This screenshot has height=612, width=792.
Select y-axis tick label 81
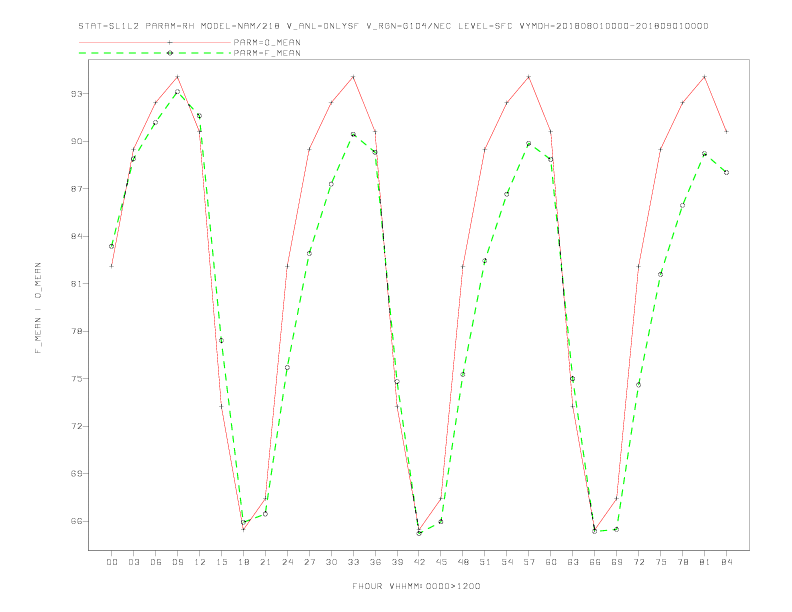pos(77,284)
